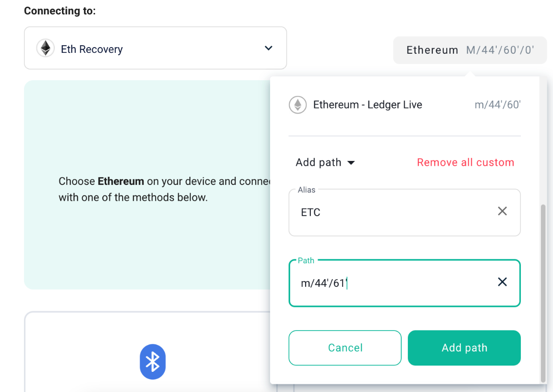The image size is (553, 392).
Task: Click the Ethereum icon in Ledger Live row
Action: 297,105
